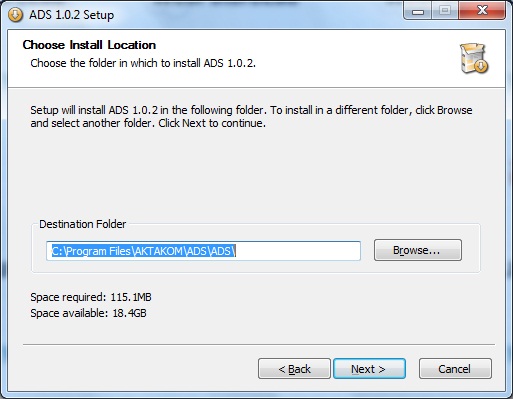Click the Destination Folder group label
Viewport: 513px width, 399px height.
pos(83,224)
